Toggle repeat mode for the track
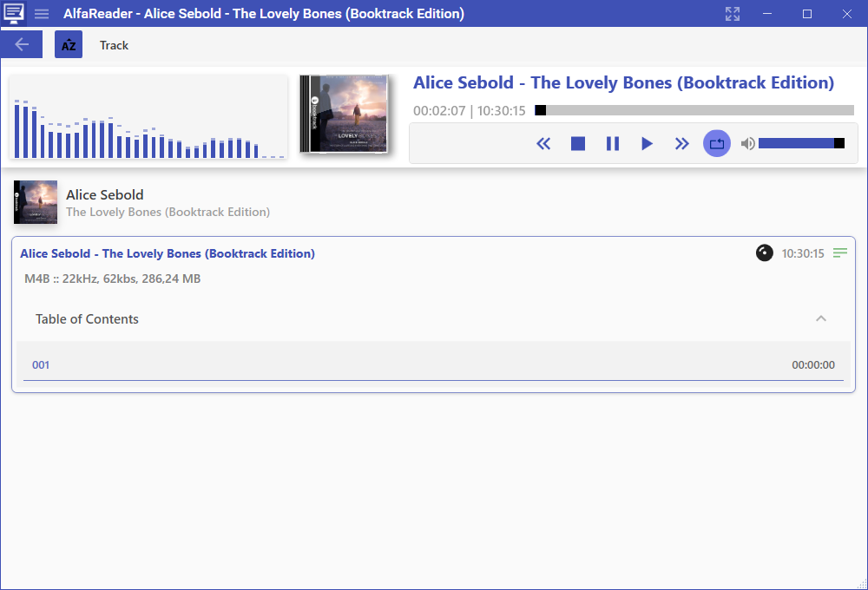This screenshot has height=590, width=868. 717,143
